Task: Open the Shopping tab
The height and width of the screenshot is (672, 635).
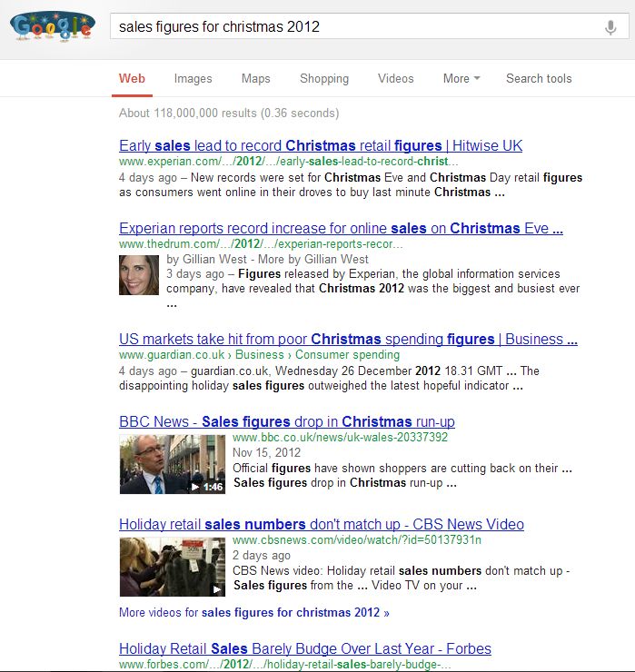Action: 324,78
